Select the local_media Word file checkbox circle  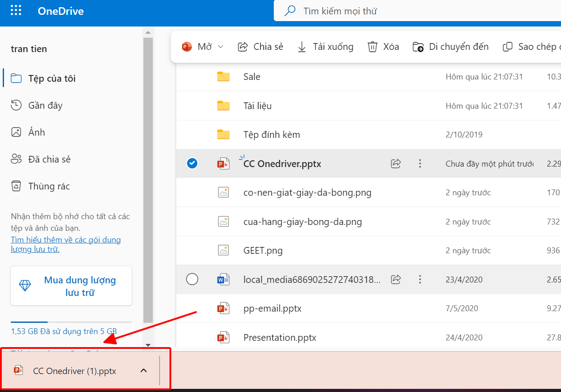point(192,279)
